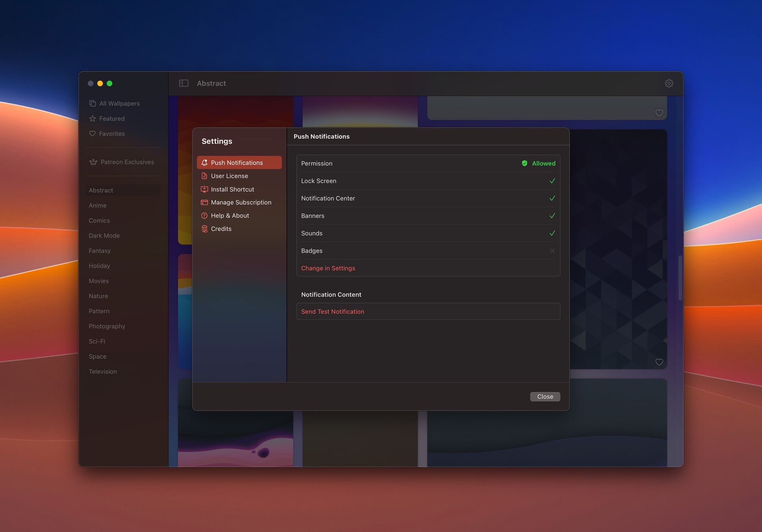Click the Manage Subscription card icon
Image resolution: width=762 pixels, height=532 pixels.
pos(204,202)
